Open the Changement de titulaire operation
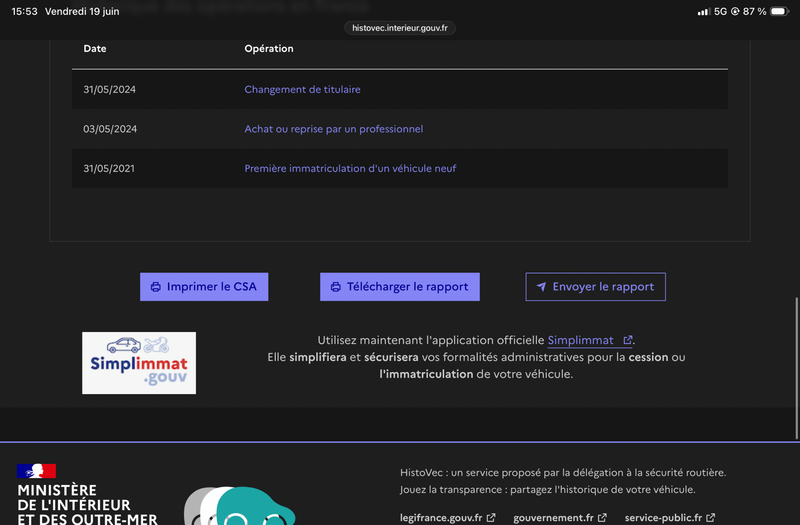The height and width of the screenshot is (525, 800). coord(302,89)
